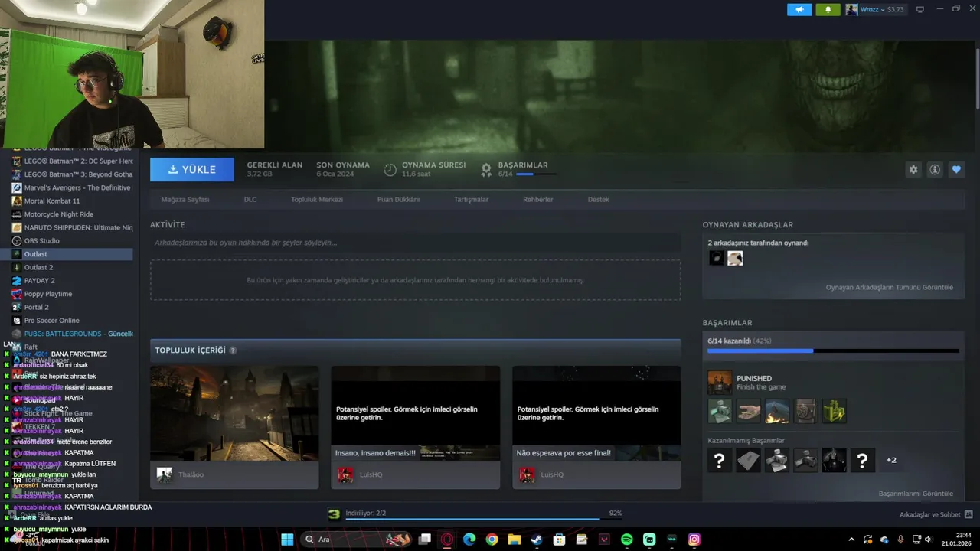The image size is (980, 551).
Task: Click the help icon beside TOPLULUK İÇERİĞİ
Action: 233,350
